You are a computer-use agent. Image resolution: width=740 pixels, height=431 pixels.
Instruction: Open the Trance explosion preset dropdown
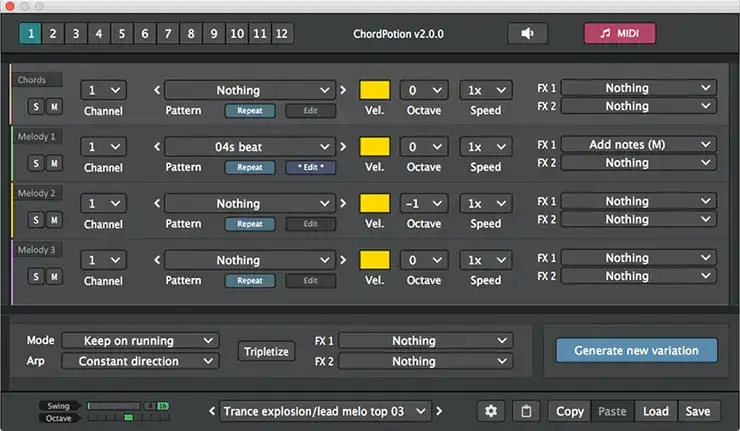click(326, 411)
